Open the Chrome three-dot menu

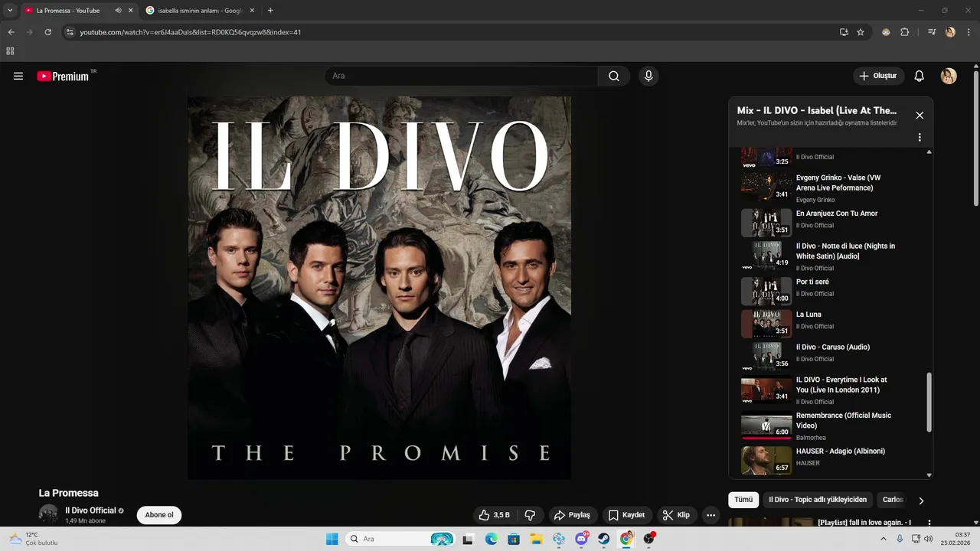(969, 32)
